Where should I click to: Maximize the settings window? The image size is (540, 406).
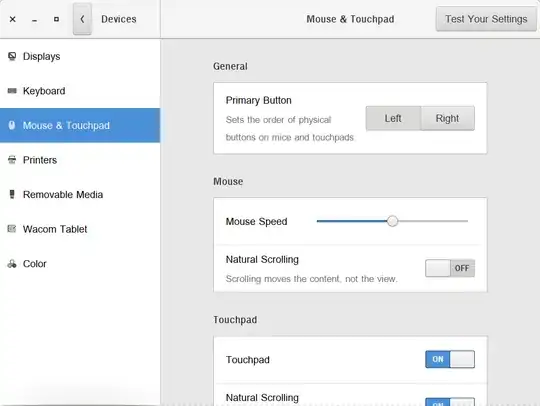(56, 19)
